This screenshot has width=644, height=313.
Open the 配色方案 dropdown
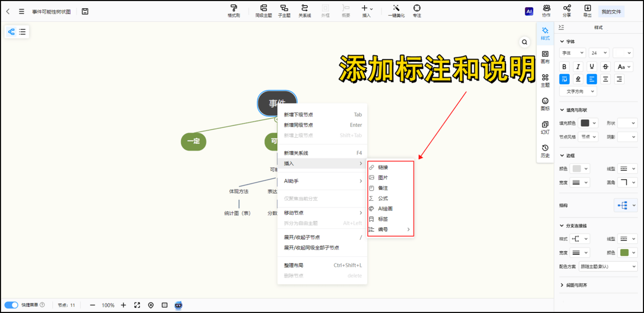coord(608,266)
